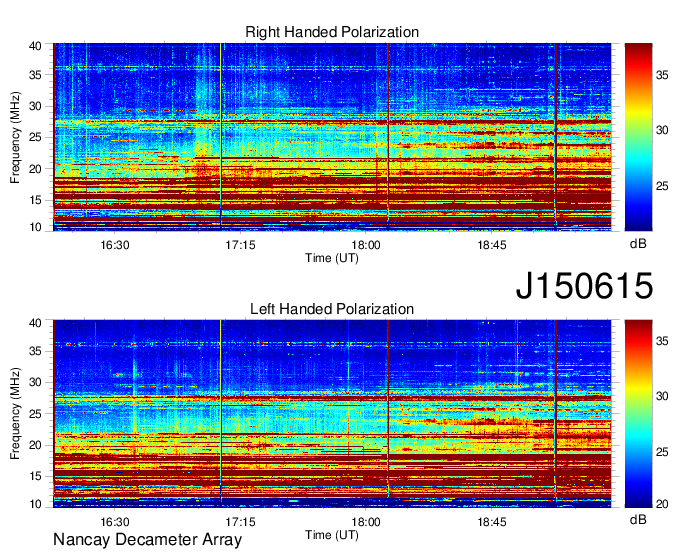Click the 30 MHz tick on lower plot
680x552 pixels.
pyautogui.click(x=36, y=382)
